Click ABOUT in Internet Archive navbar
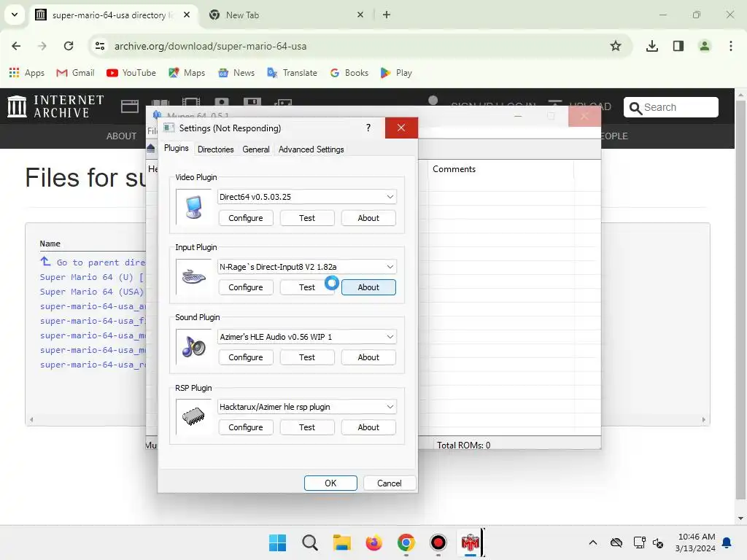 pos(121,136)
